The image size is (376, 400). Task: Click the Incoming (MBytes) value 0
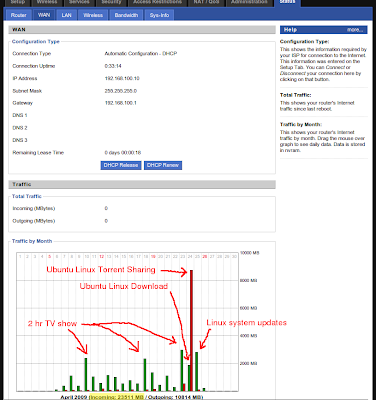106,208
